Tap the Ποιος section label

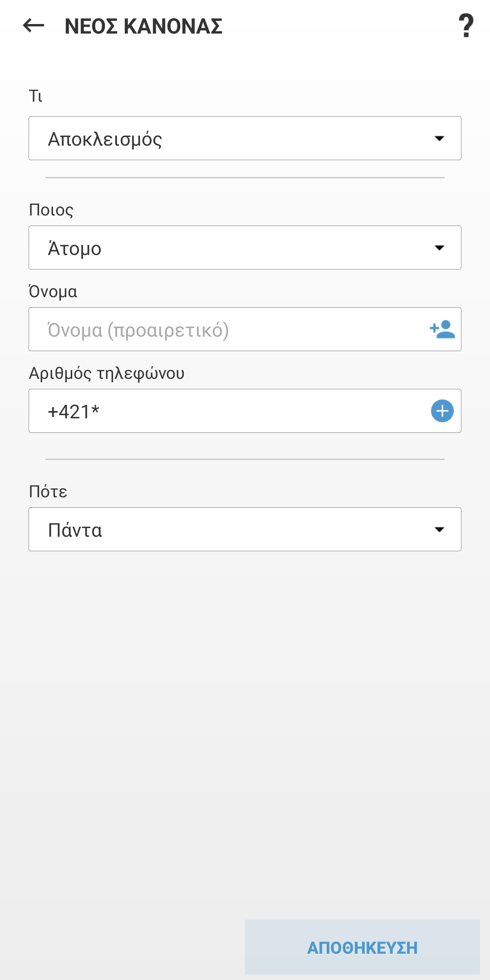click(51, 210)
